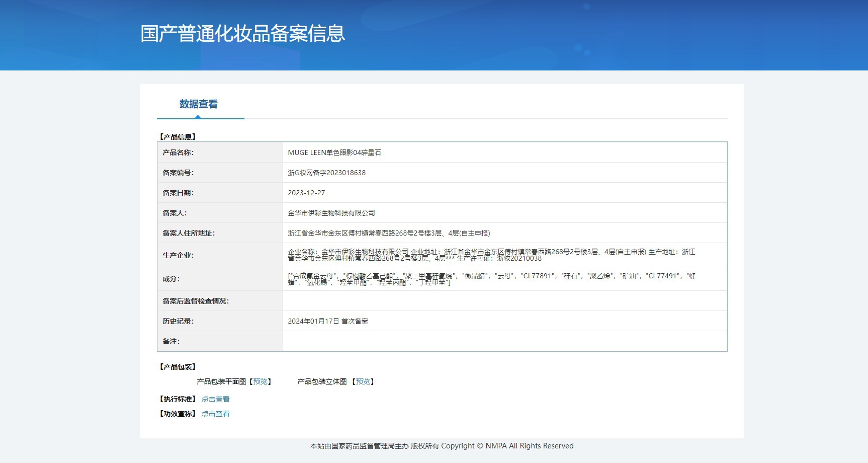868x463 pixels.
Task: Click the 产品名称 label cell
Action: pos(220,152)
